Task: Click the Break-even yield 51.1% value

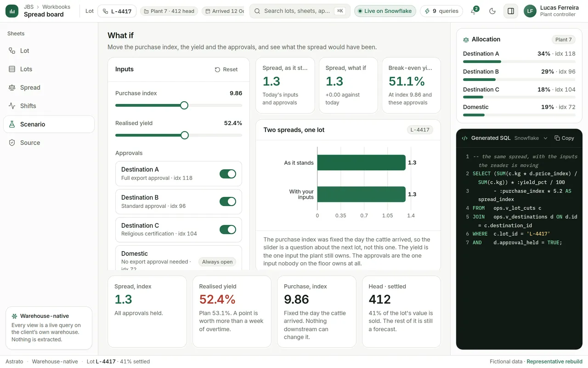Action: coord(407,81)
